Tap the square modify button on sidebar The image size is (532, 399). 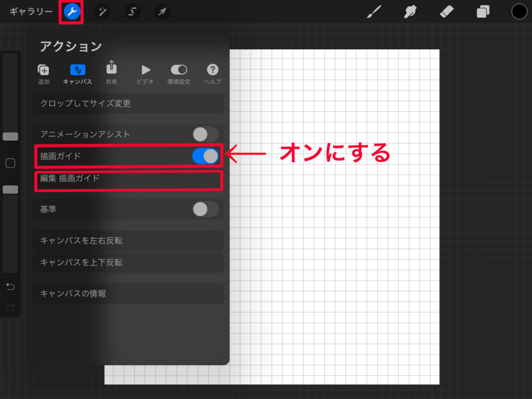tap(10, 163)
